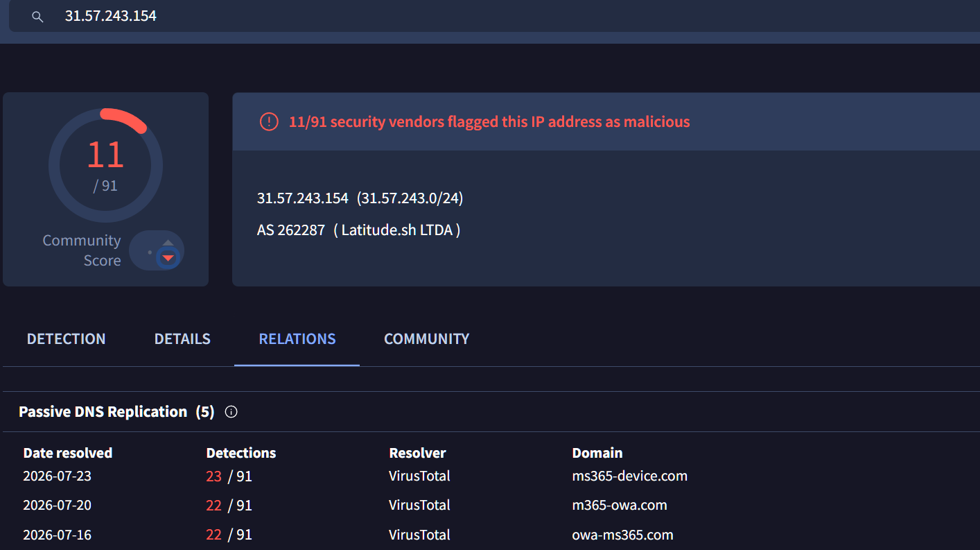Downvote using the red community score arrow
Image resolution: width=980 pixels, height=550 pixels.
tap(168, 258)
